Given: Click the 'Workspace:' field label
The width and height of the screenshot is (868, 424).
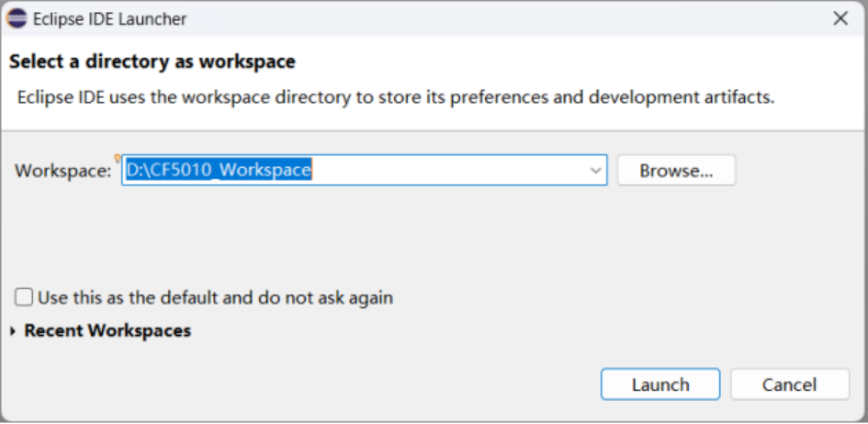Looking at the screenshot, I should click(x=62, y=171).
